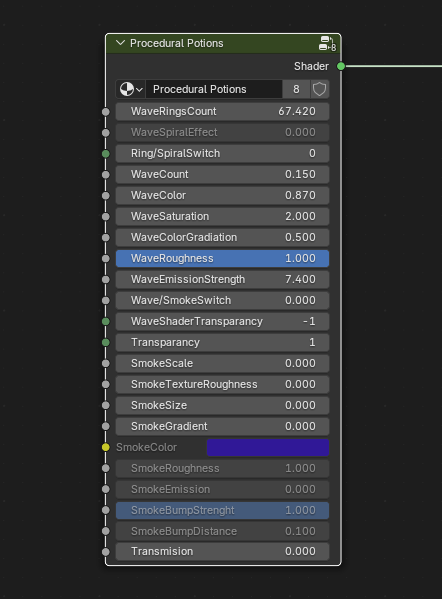This screenshot has height=599, width=442.
Task: Click the WaveRoughness slider field
Action: (x=222, y=258)
